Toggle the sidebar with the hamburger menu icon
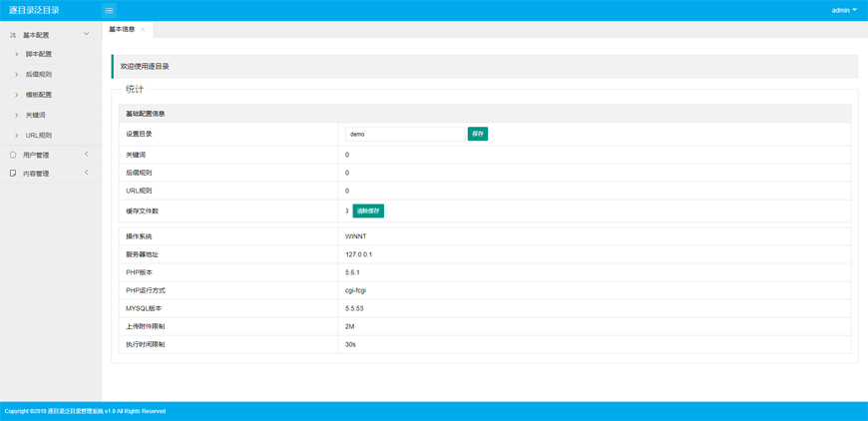This screenshot has height=421, width=868. coord(109,10)
